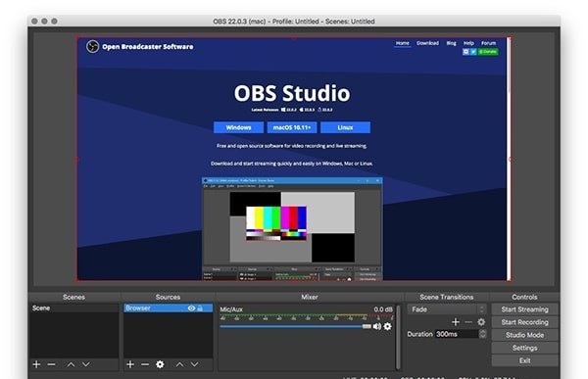Click the Mixer panel scrollbar
Viewport: 588px width, 379px height.
coord(398,337)
